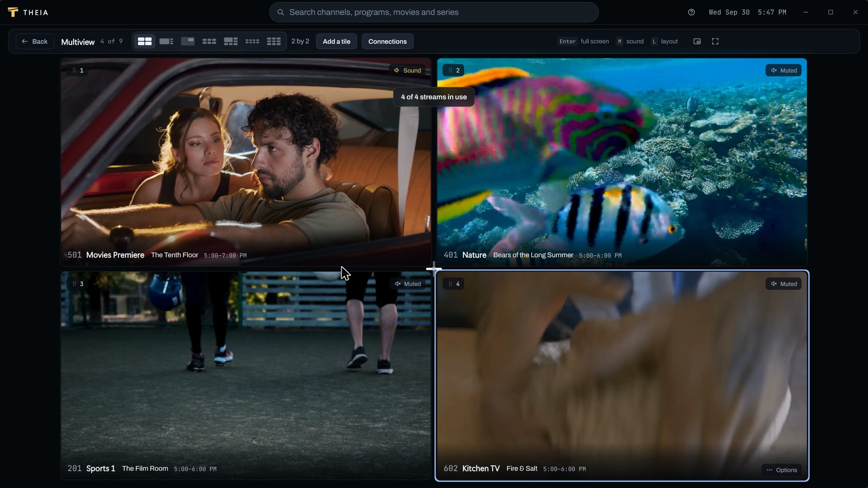868x488 pixels.
Task: Click the L layout shortcut hint
Action: tap(665, 41)
